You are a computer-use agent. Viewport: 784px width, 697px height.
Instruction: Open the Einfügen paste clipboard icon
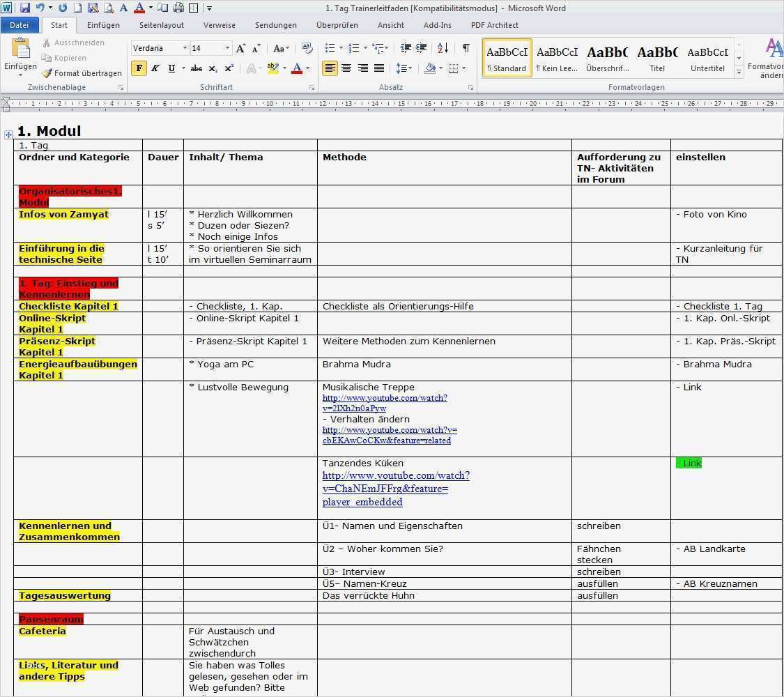point(20,49)
